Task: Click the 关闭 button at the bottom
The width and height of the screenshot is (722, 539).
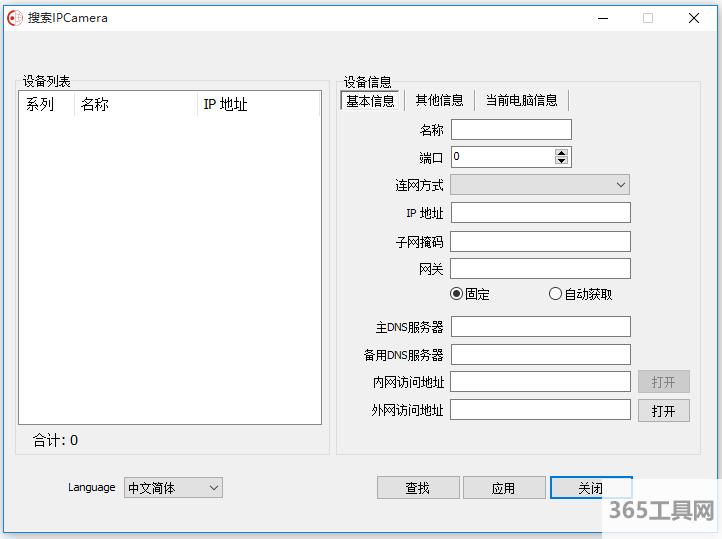Action: 590,488
